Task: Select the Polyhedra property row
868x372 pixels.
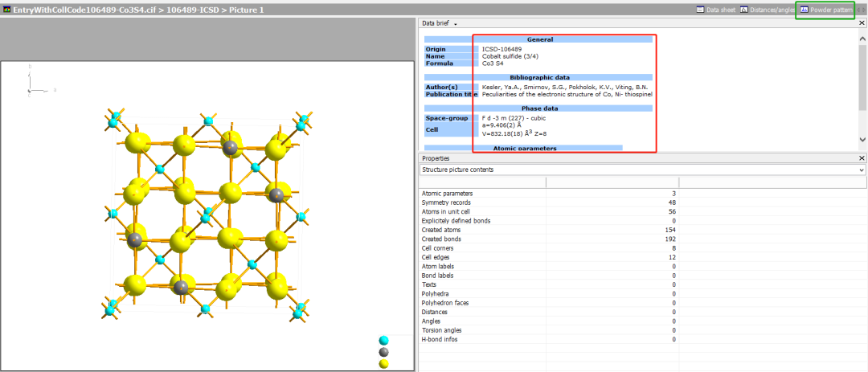Action: point(436,294)
